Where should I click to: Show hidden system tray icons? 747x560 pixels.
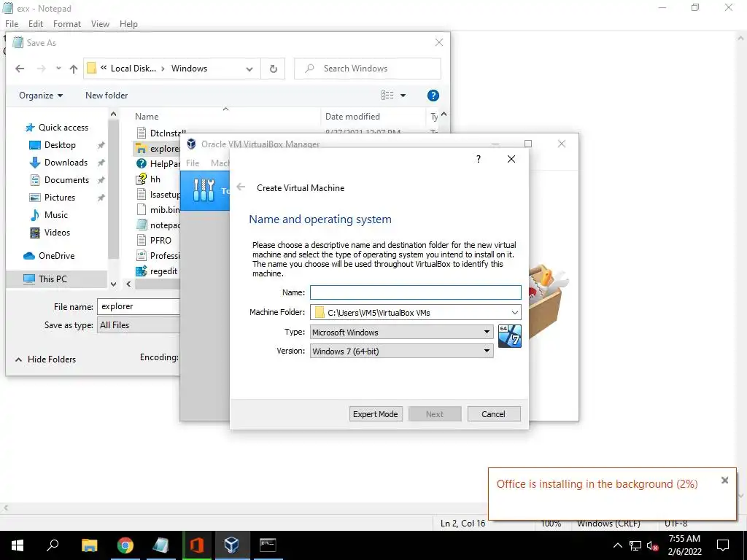pyautogui.click(x=617, y=545)
